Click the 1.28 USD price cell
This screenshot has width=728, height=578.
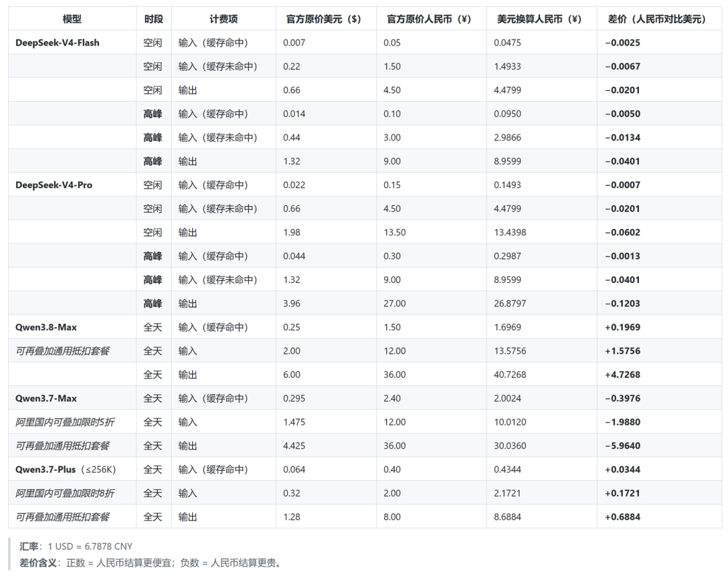tap(292, 517)
